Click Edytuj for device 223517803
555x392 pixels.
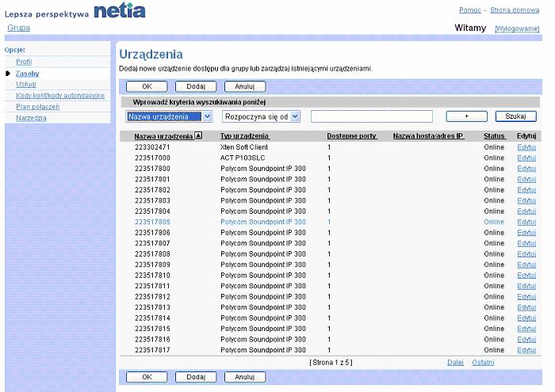(x=526, y=201)
